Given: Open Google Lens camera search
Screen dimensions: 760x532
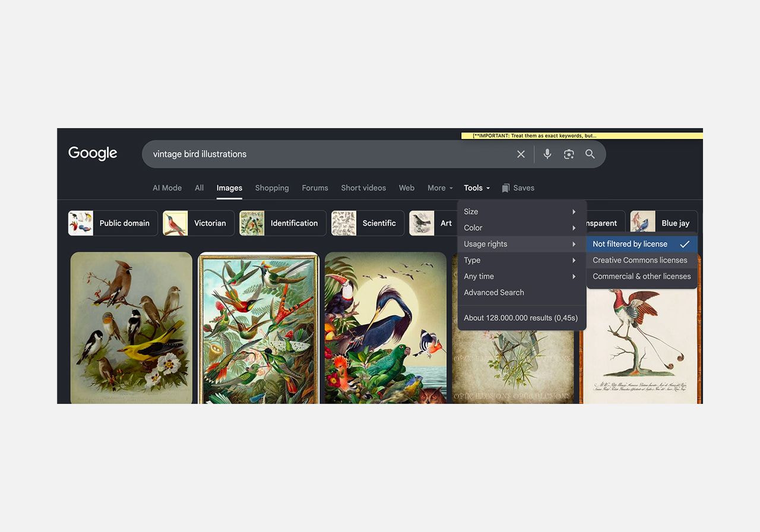Looking at the screenshot, I should 569,154.
